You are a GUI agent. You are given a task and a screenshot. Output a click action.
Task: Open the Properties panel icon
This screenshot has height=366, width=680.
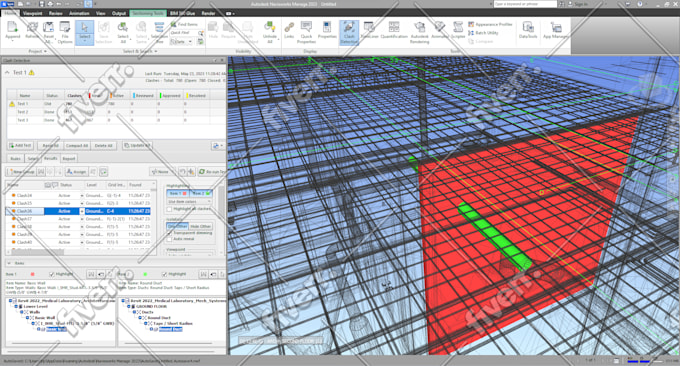coord(327,30)
